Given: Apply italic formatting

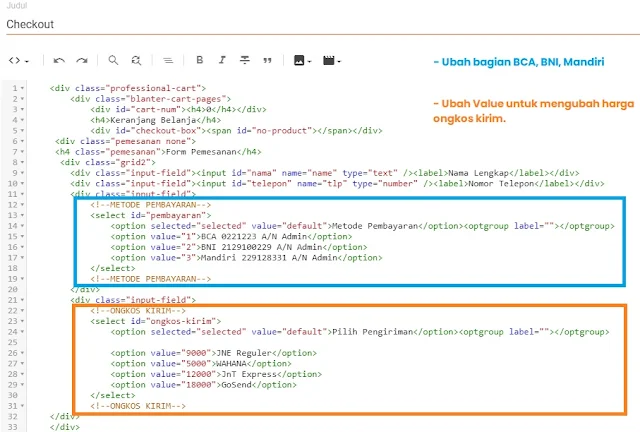Looking at the screenshot, I should [x=222, y=60].
